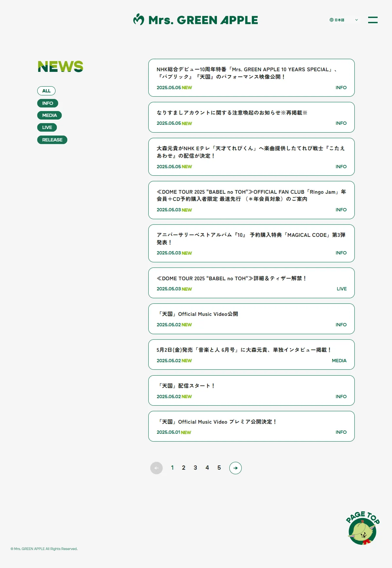Image resolution: width=392 pixels, height=568 pixels.
Task: Go to page 1
Action: click(x=172, y=468)
